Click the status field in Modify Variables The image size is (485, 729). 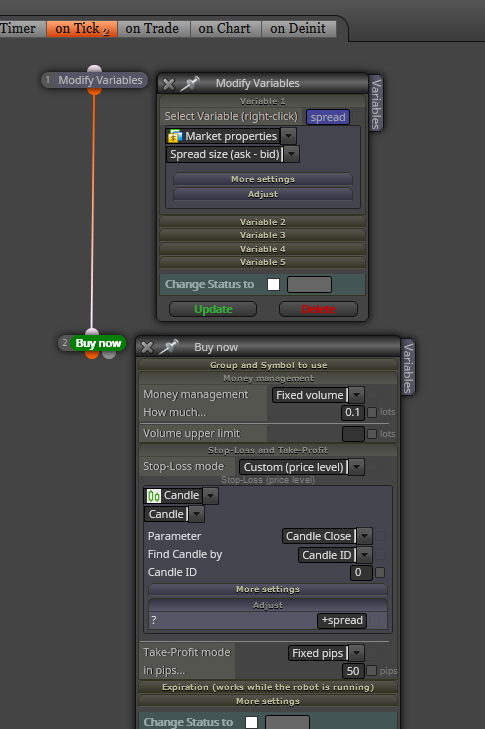click(309, 285)
